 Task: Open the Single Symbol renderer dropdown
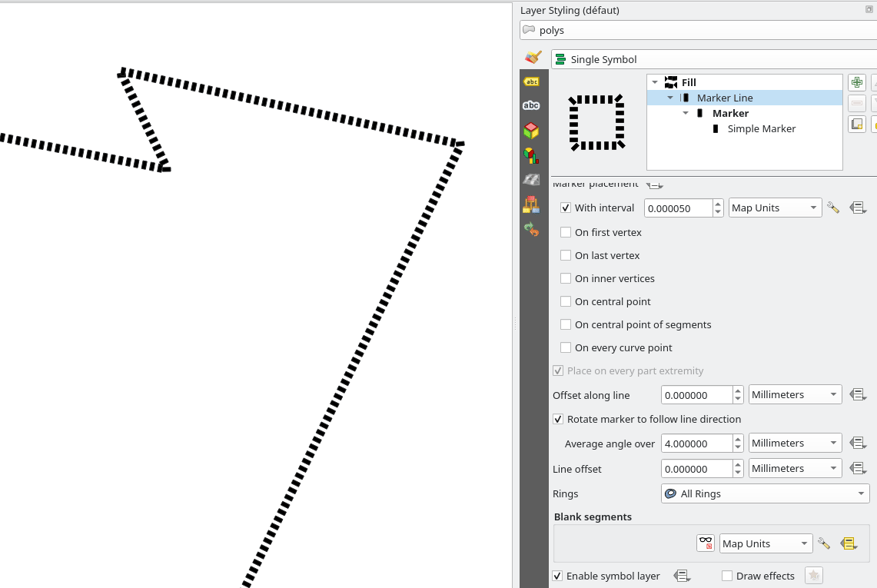point(715,59)
